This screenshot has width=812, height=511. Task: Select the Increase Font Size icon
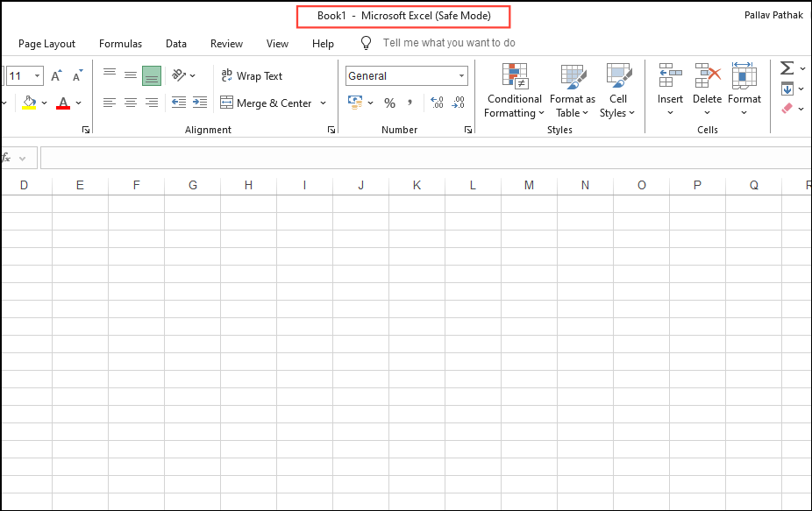(x=54, y=75)
